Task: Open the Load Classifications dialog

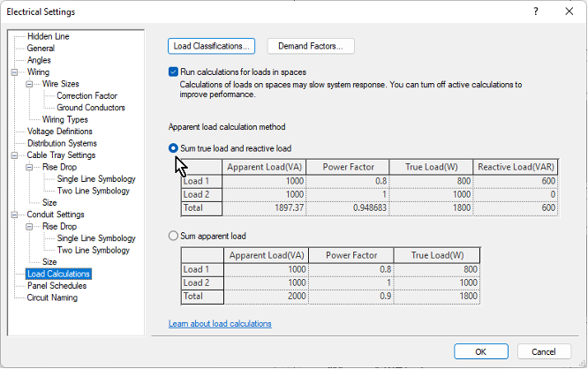Action: [211, 46]
